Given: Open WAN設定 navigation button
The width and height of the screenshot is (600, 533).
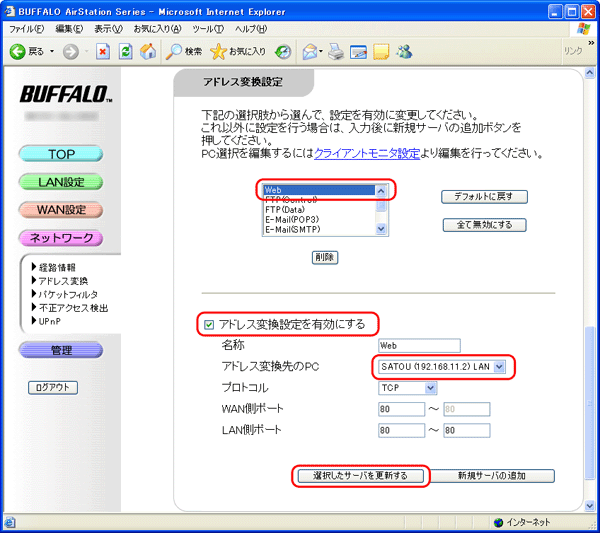Looking at the screenshot, I should tap(61, 210).
